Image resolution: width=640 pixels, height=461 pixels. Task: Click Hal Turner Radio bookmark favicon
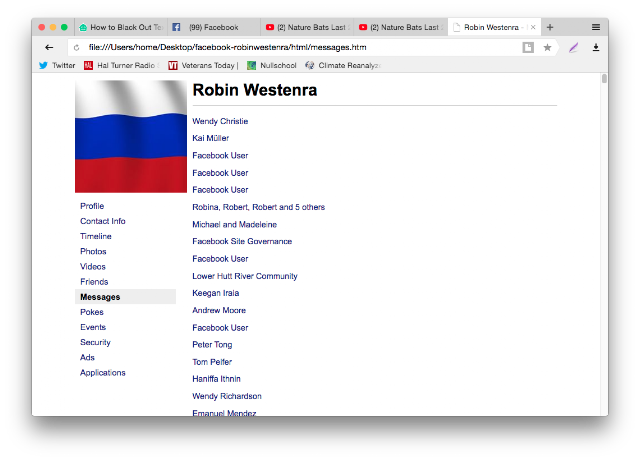point(88,65)
